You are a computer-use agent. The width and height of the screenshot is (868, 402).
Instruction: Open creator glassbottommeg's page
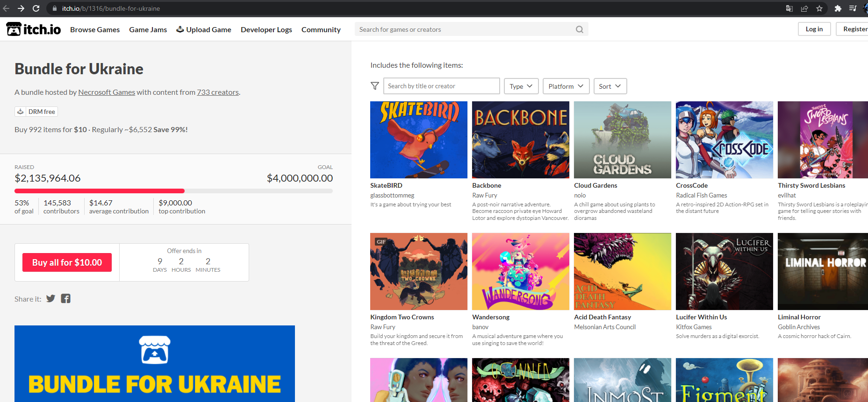tap(392, 195)
